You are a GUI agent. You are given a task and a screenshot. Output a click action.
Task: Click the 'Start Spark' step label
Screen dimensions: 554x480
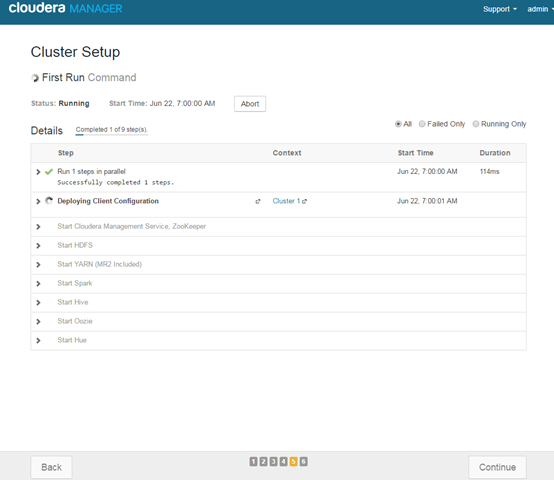tap(75, 283)
